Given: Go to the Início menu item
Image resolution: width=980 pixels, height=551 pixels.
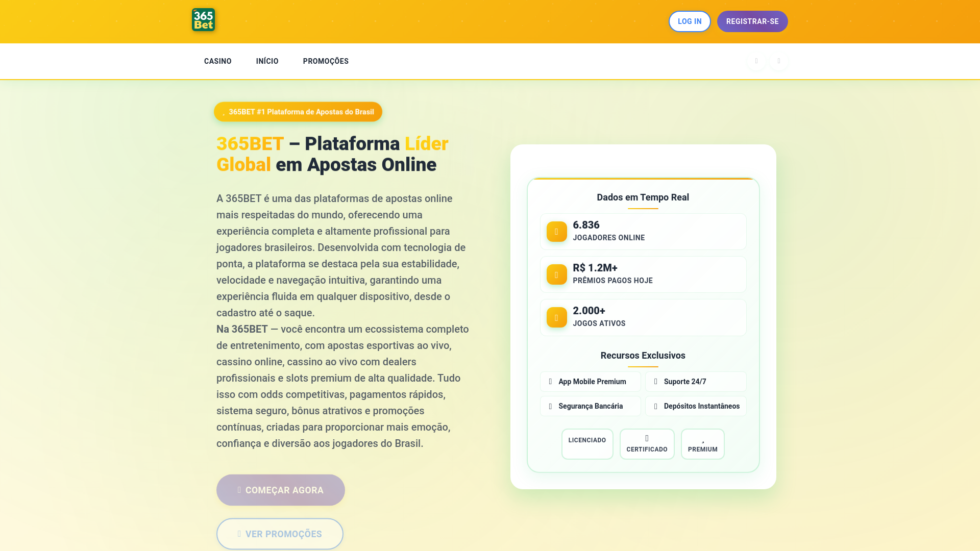Looking at the screenshot, I should (x=267, y=61).
